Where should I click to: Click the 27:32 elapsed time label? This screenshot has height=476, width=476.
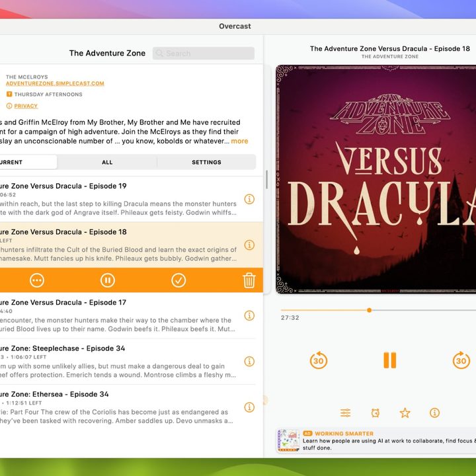coord(290,318)
